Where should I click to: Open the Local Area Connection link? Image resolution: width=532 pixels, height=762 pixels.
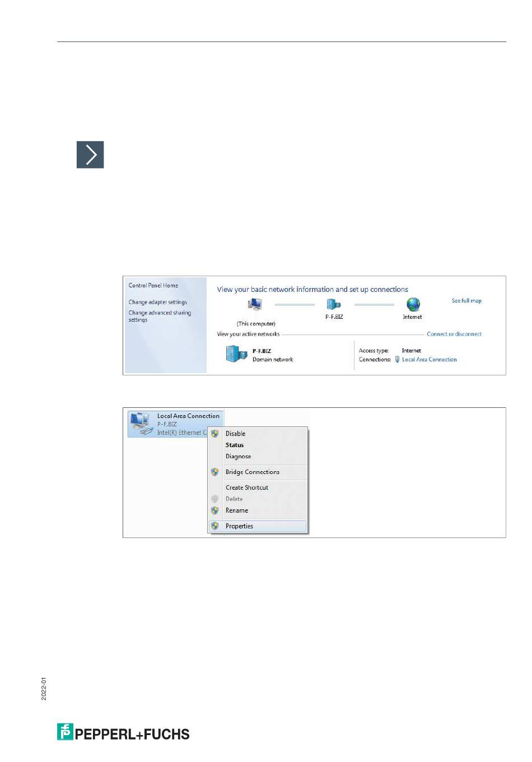coord(430,360)
